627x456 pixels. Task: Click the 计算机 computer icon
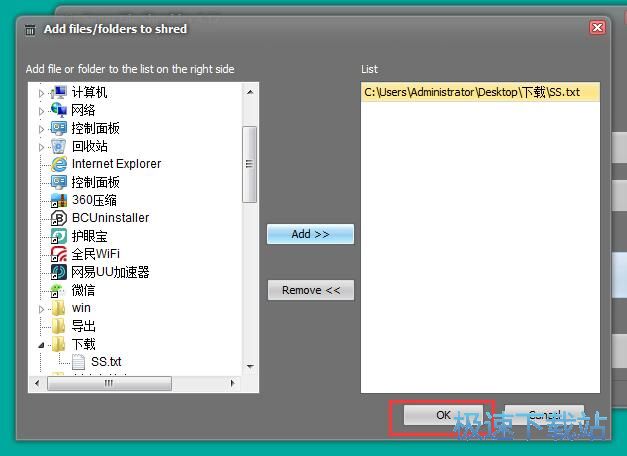pyautogui.click(x=59, y=92)
